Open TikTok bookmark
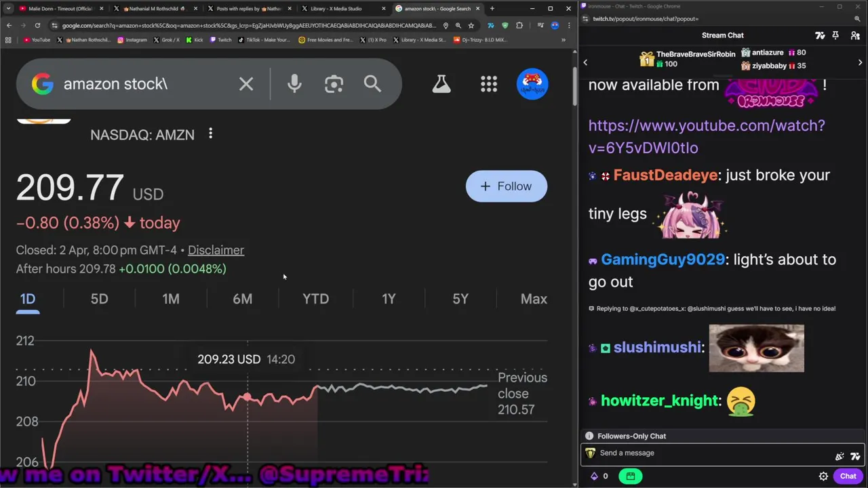Screen dimensions: 868x488 click(264, 40)
